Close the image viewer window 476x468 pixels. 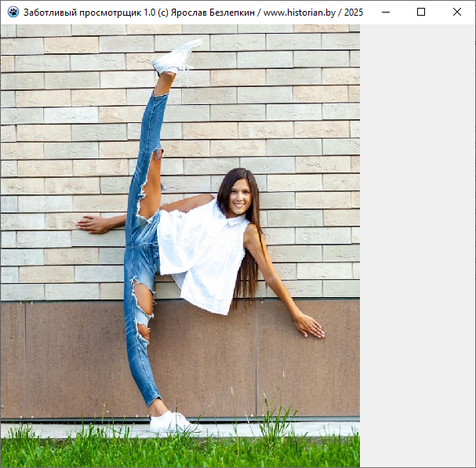point(457,12)
